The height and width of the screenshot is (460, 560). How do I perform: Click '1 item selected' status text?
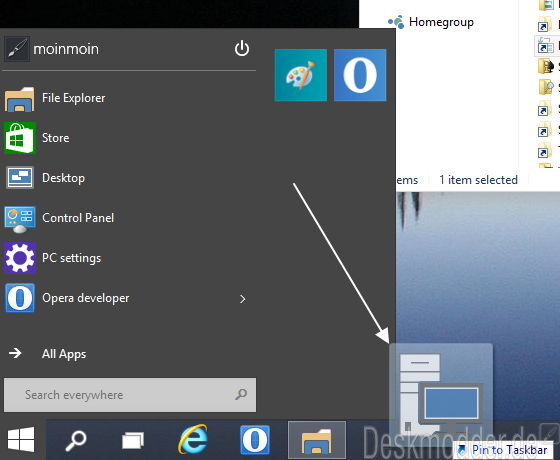pyautogui.click(x=478, y=180)
